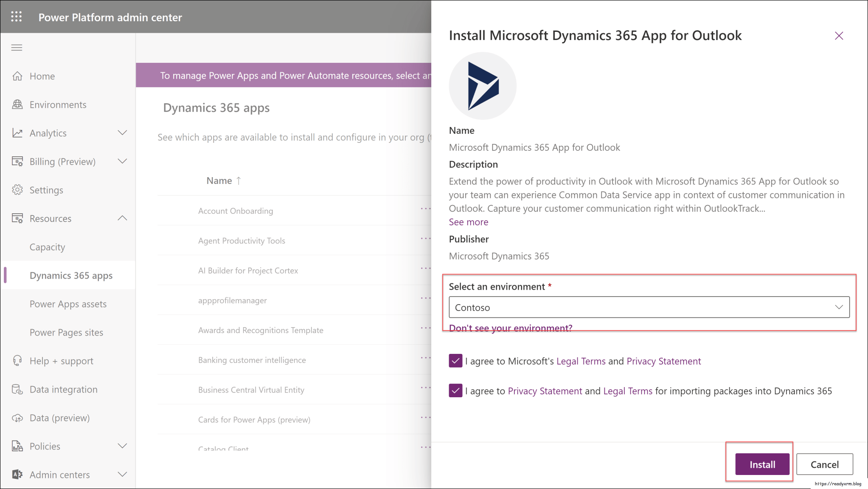Open the app launcher waffle icon
The image size is (868, 489).
(17, 17)
